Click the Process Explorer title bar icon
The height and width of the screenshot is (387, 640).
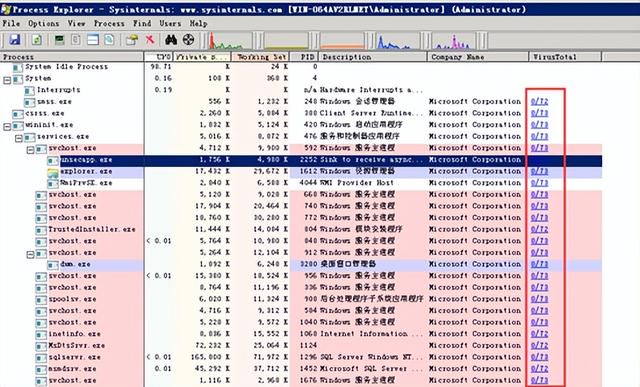(x=6, y=9)
